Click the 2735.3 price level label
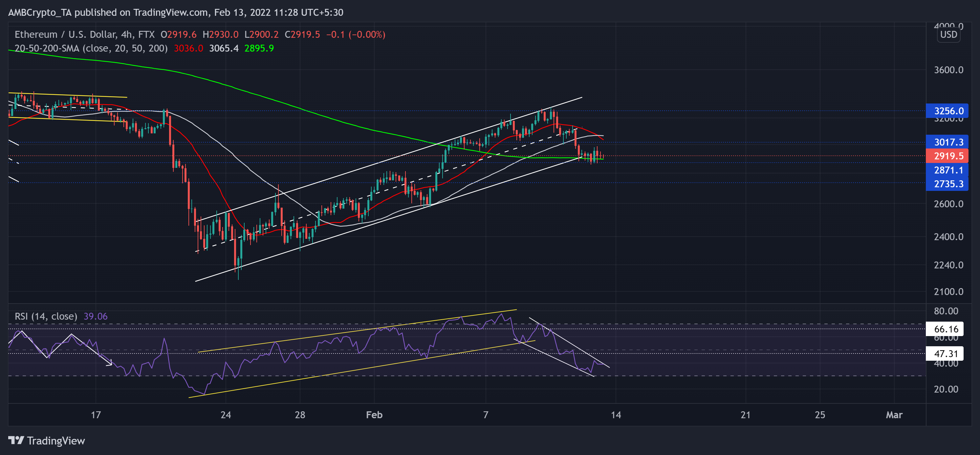980x455 pixels. [x=947, y=184]
